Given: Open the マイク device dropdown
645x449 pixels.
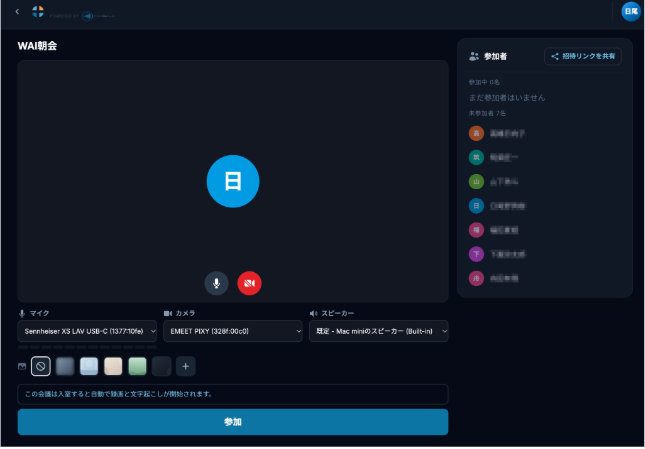Looking at the screenshot, I should coord(87,331).
